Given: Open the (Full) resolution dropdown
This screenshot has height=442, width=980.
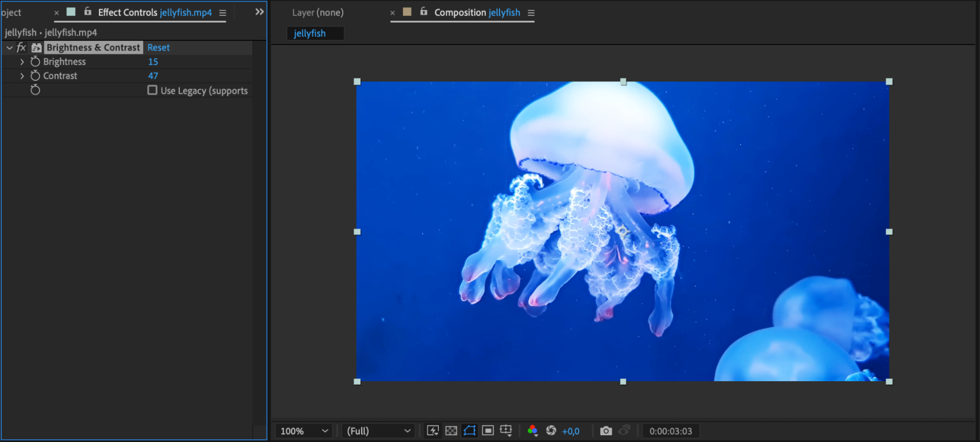Looking at the screenshot, I should coord(378,431).
